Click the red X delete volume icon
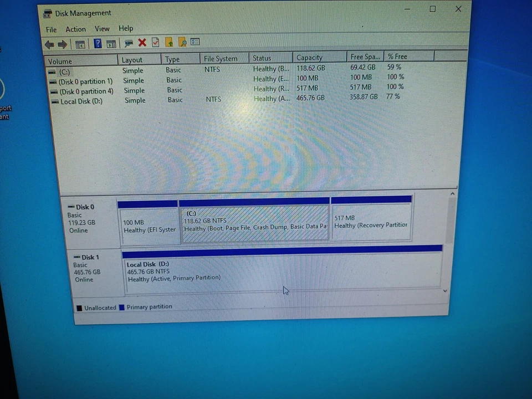Screen dimensions: 532x399 click(142, 43)
